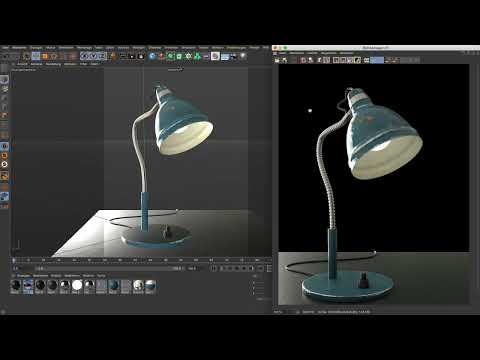480x360 pixels.
Task: Add a light with the bulb icon
Action: pyautogui.click(x=243, y=56)
